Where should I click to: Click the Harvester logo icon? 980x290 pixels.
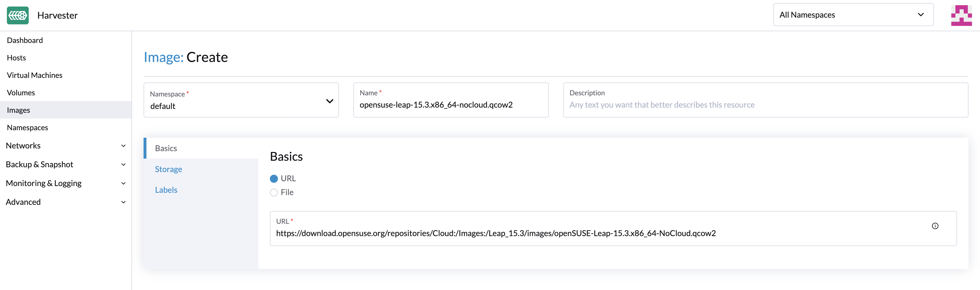pyautogui.click(x=17, y=15)
